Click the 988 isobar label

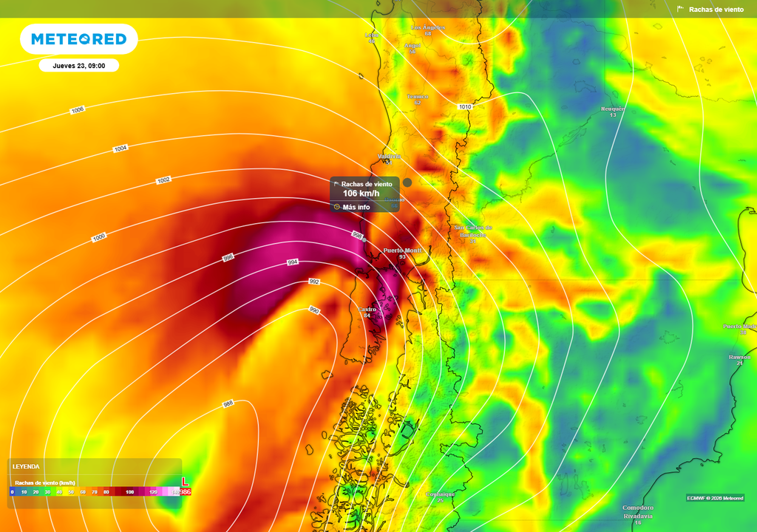[228, 403]
